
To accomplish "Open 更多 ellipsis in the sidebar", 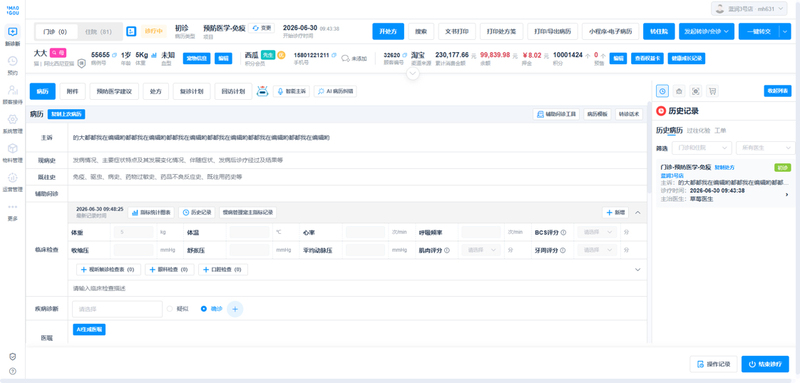I will coord(13,212).
